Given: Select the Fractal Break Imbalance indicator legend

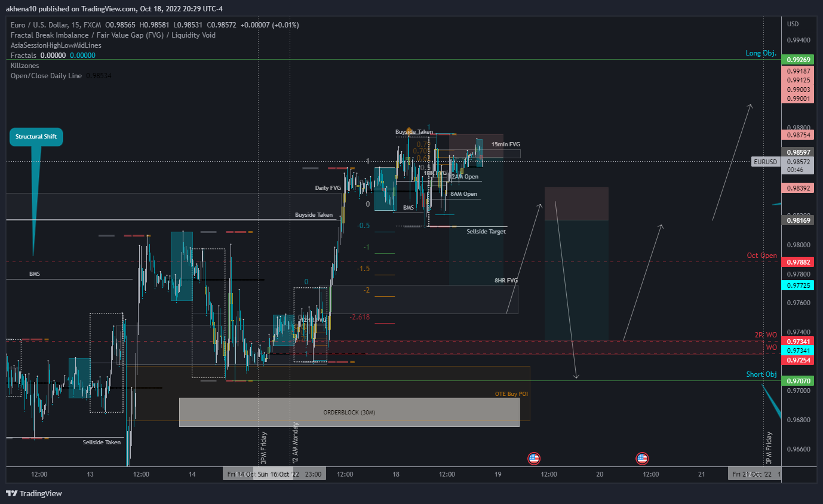Looking at the screenshot, I should pyautogui.click(x=113, y=35).
